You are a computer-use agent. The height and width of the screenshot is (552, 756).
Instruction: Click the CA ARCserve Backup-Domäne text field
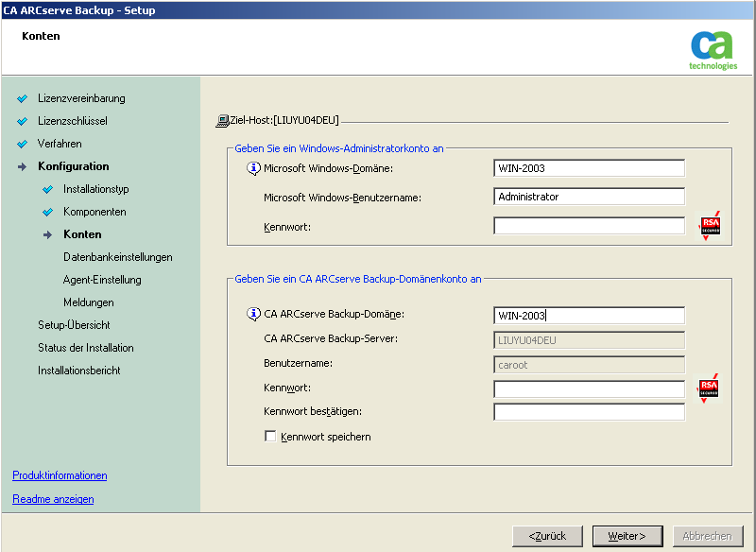pos(589,316)
